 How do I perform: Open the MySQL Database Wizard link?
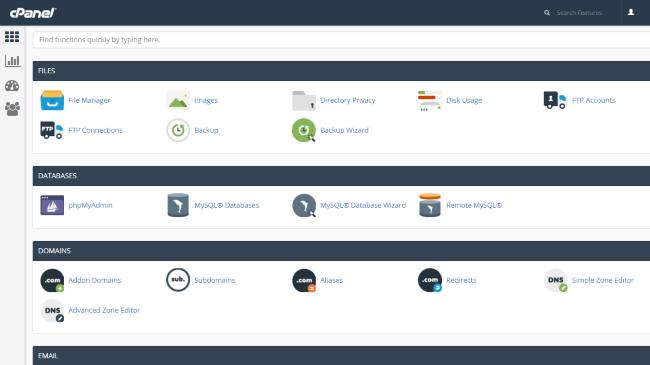(x=363, y=205)
